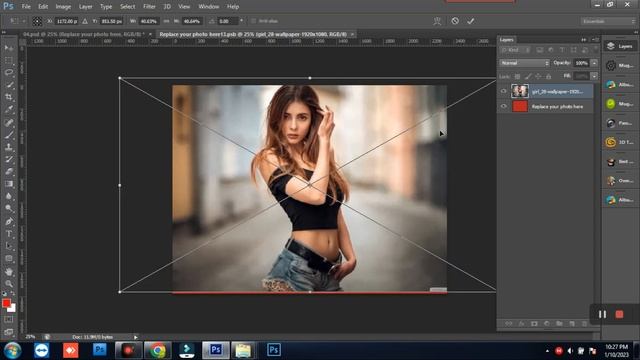640x360 pixels.
Task: Select the Rectangular Marquee tool
Action: click(9, 60)
